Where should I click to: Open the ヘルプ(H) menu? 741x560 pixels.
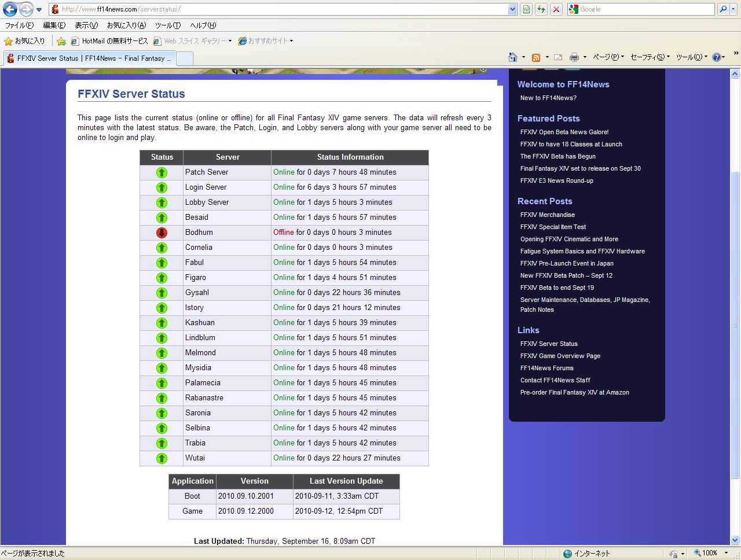(203, 25)
